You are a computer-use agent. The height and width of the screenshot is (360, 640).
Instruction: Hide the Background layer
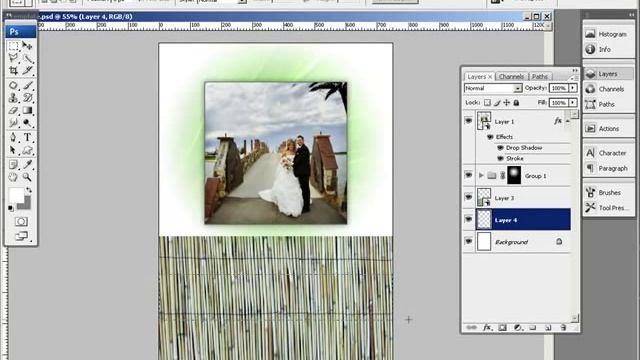coord(469,242)
